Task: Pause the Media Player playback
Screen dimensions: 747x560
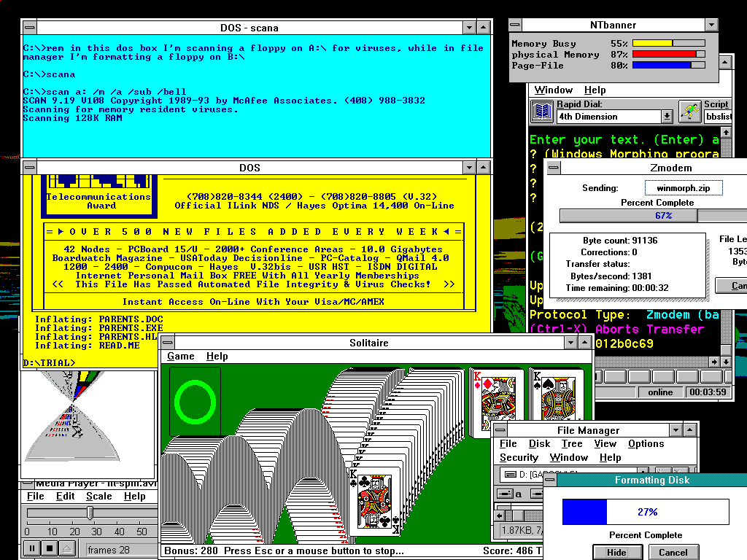Action: (x=32, y=549)
